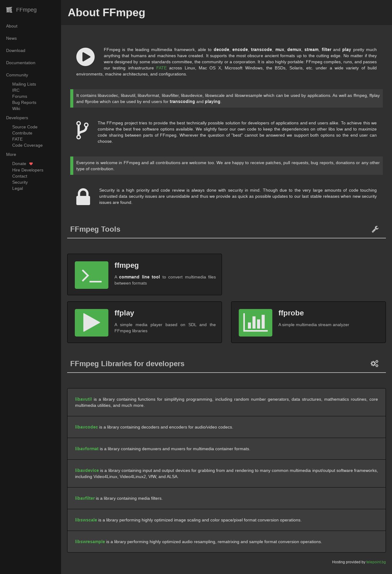Image resolution: width=392 pixels, height=574 pixels.
Task: Open Documentation in the sidebar
Action: (x=21, y=63)
